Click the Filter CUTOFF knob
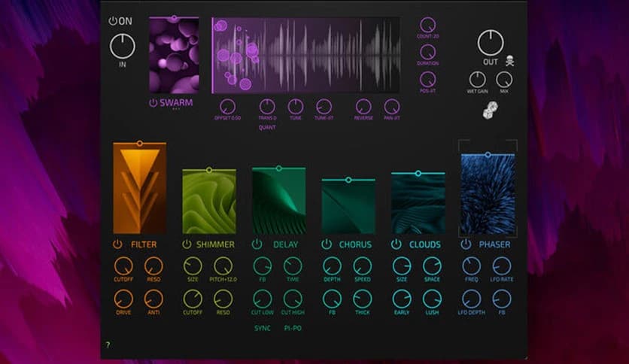The image size is (629, 364). 123,266
